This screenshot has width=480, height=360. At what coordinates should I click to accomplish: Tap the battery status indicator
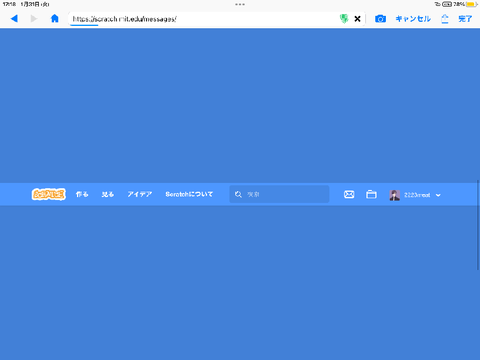point(472,4)
